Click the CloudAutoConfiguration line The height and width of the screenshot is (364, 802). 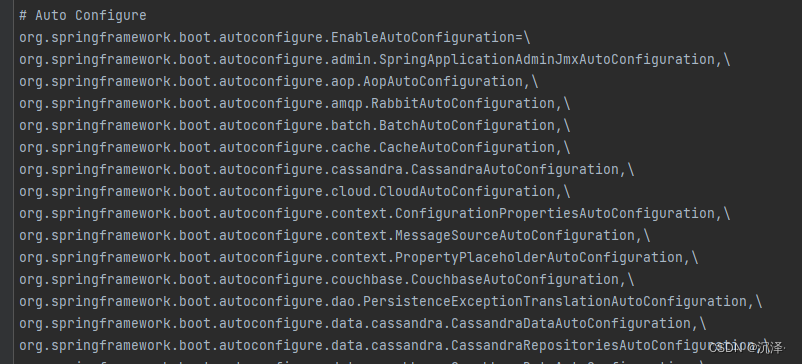(295, 191)
